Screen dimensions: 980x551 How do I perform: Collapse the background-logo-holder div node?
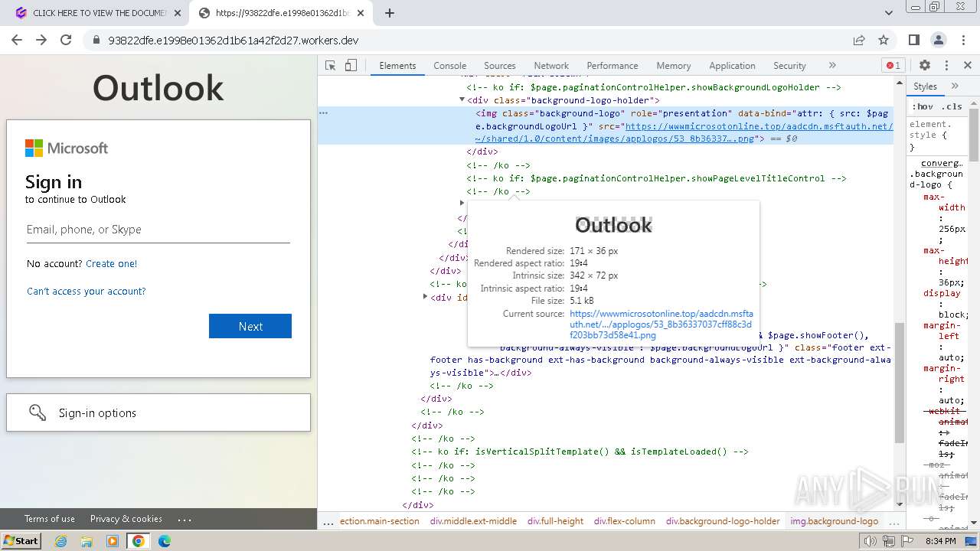click(462, 99)
